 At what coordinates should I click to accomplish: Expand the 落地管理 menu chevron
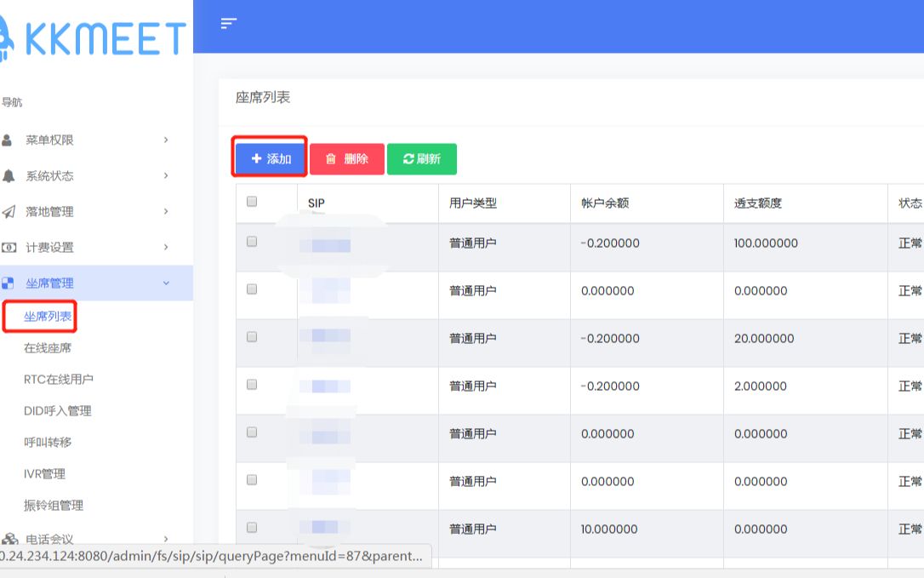click(x=168, y=211)
